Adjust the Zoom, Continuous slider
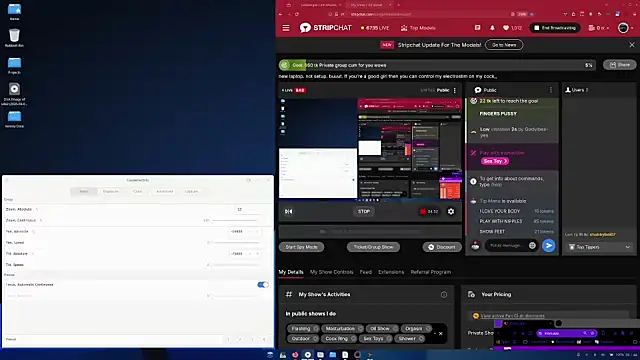Image resolution: width=640 pixels, height=360 pixels. click(235, 220)
